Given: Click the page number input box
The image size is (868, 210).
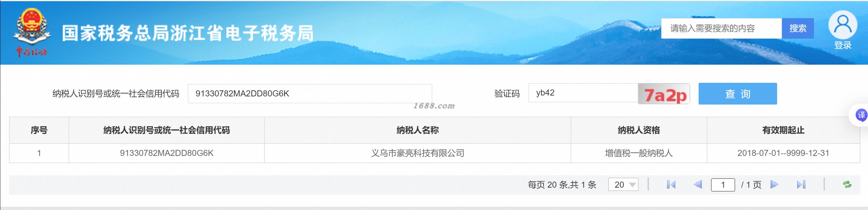Looking at the screenshot, I should click(x=723, y=185).
